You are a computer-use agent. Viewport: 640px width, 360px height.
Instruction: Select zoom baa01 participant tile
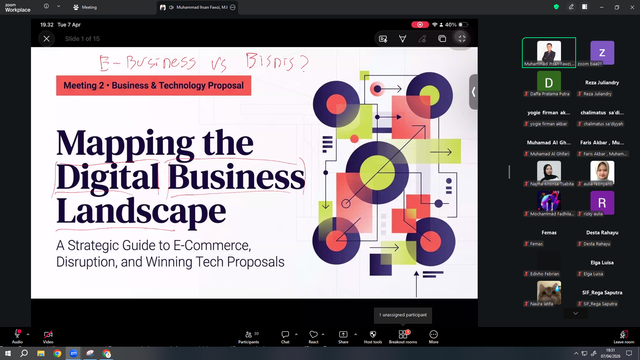602,53
